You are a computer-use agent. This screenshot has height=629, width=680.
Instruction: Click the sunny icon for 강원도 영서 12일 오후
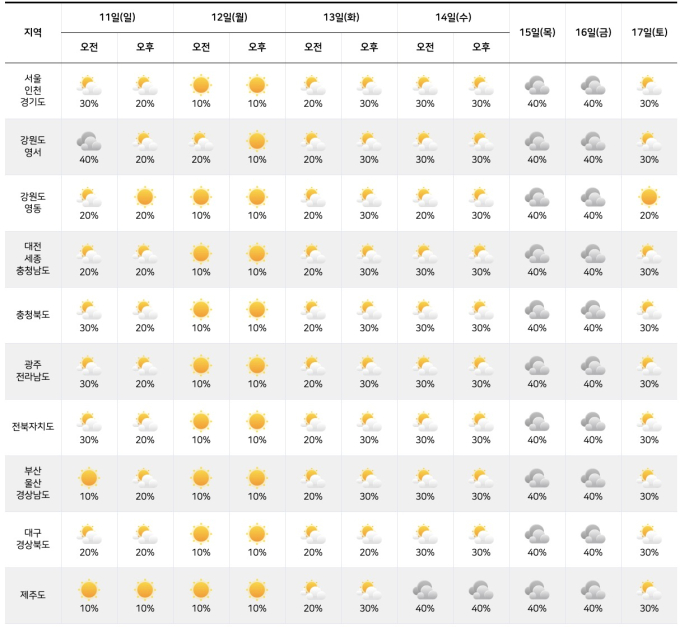point(257,141)
